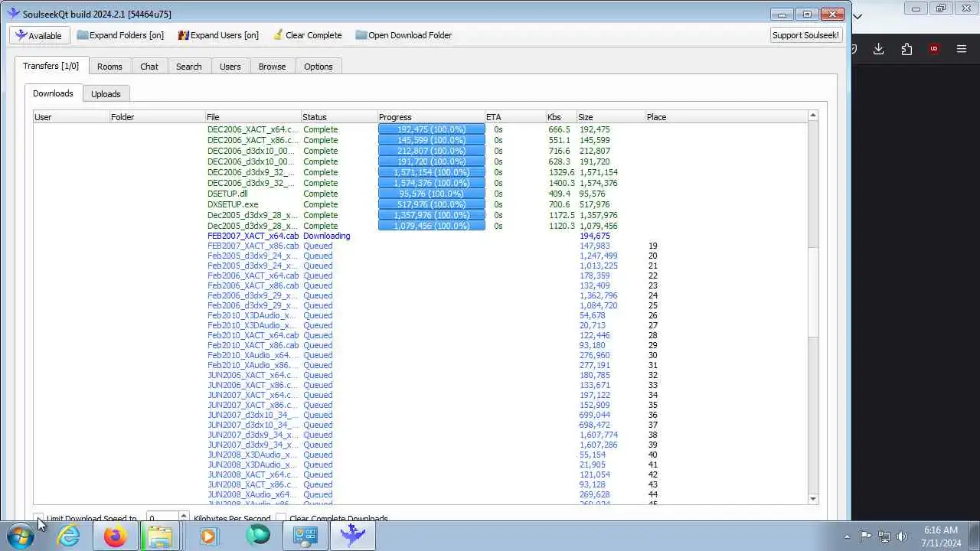The width and height of the screenshot is (980, 551).
Task: Sort by the Size column header
Action: 611,117
